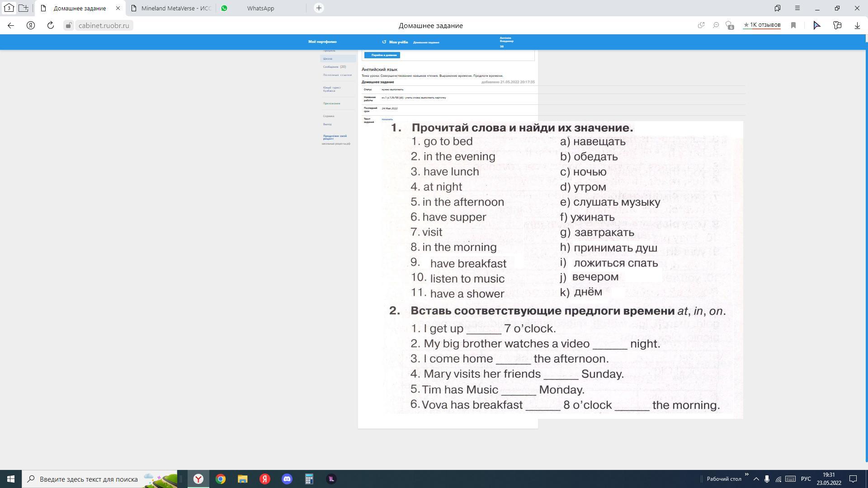Image resolution: width=868 pixels, height=488 pixels.
Task: Click the показать link for task text
Action: [387, 119]
